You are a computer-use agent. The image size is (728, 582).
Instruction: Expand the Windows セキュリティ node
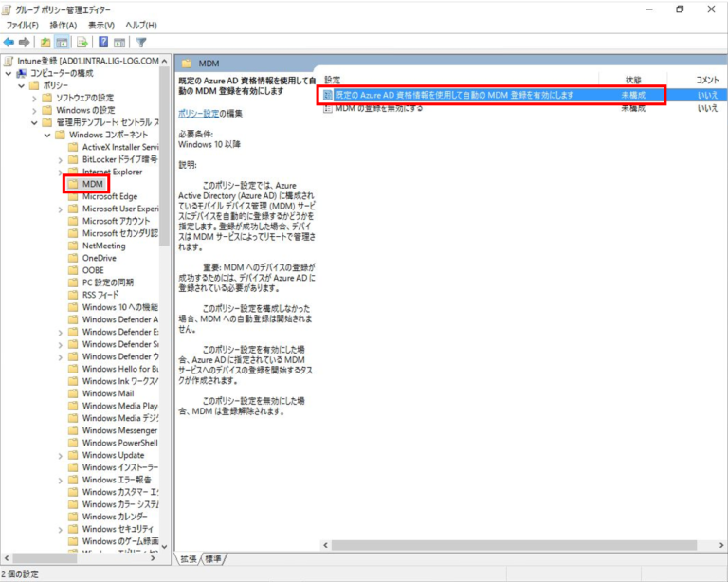coord(61,529)
